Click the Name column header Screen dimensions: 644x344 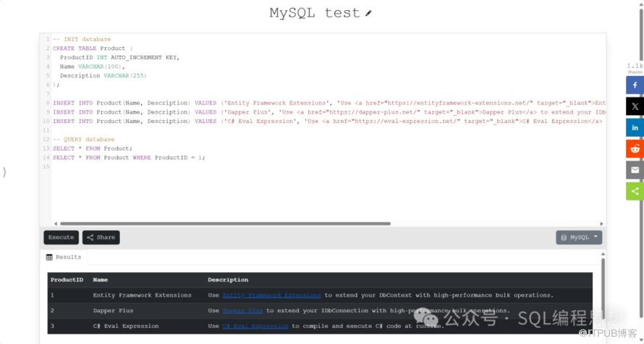coord(100,280)
